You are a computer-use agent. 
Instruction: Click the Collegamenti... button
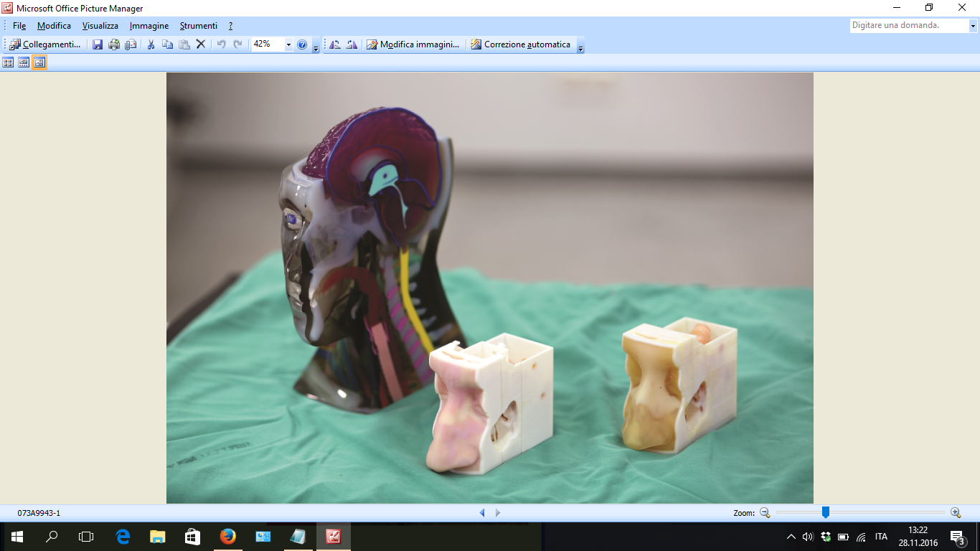click(x=45, y=44)
